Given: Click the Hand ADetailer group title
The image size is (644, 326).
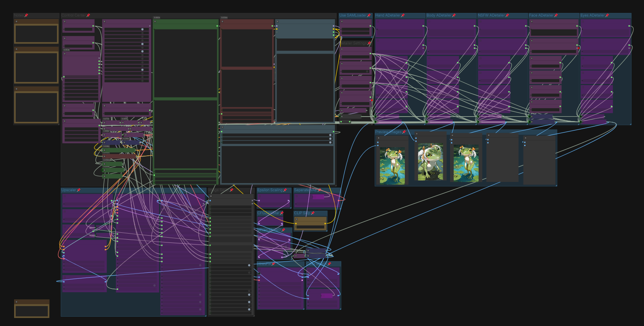Looking at the screenshot, I should click(x=388, y=15).
